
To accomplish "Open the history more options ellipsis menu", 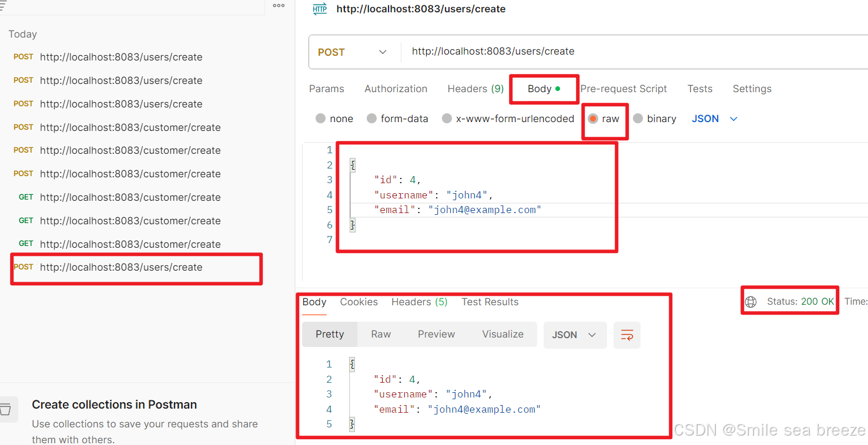I will point(279,6).
